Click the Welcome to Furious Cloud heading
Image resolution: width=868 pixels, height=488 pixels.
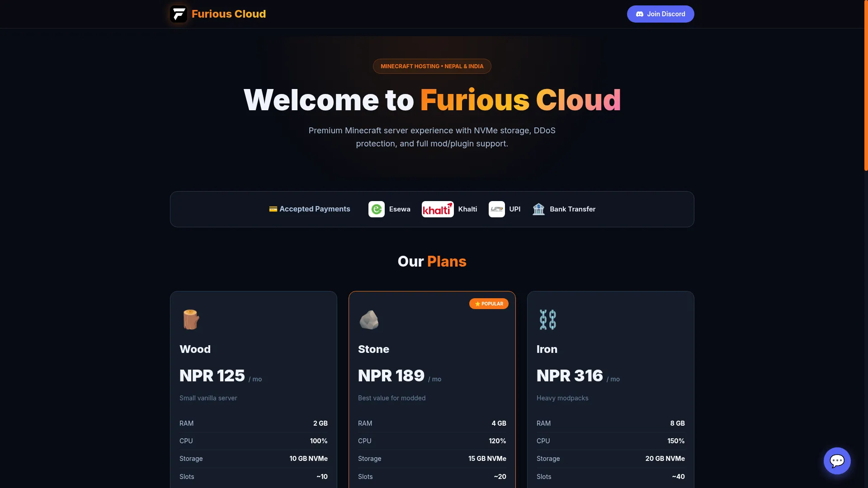432,100
